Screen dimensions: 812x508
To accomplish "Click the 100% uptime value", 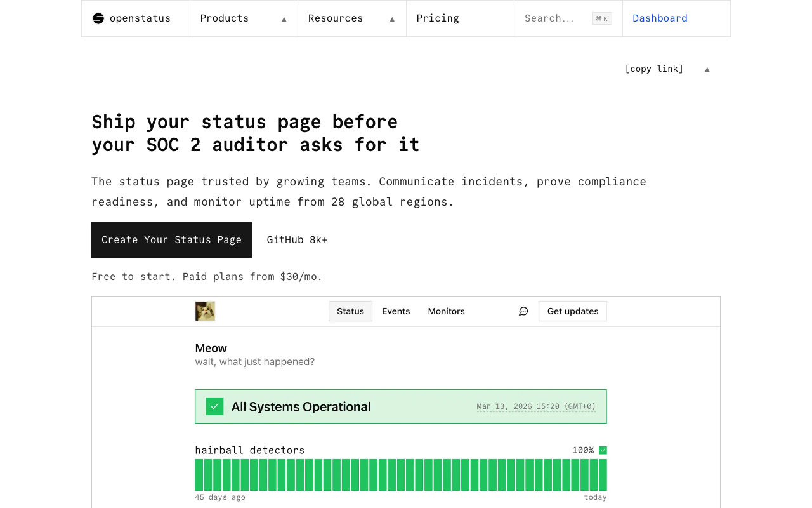I will (583, 450).
